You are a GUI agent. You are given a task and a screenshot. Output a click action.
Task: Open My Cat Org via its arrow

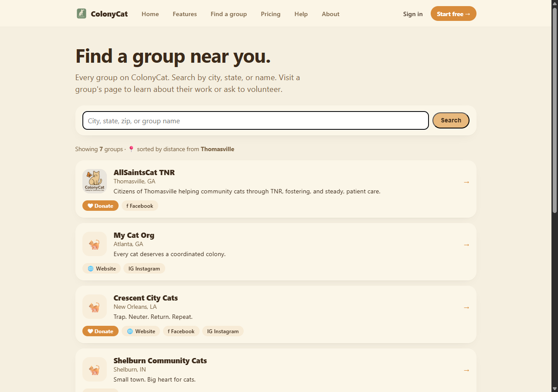coord(466,245)
